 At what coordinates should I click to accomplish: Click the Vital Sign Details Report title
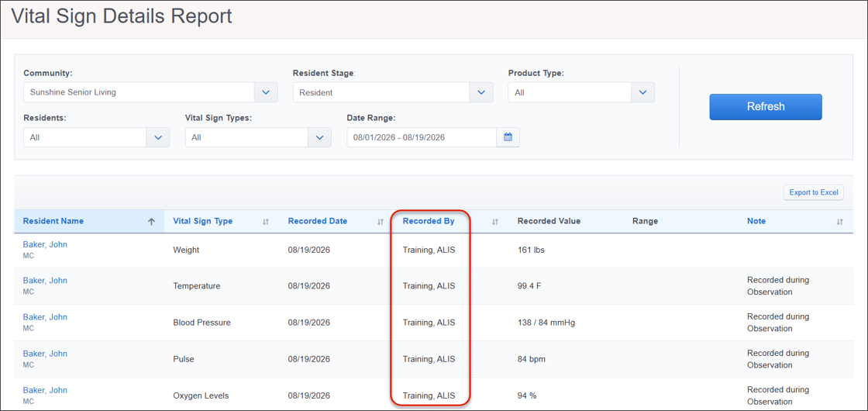tap(121, 16)
